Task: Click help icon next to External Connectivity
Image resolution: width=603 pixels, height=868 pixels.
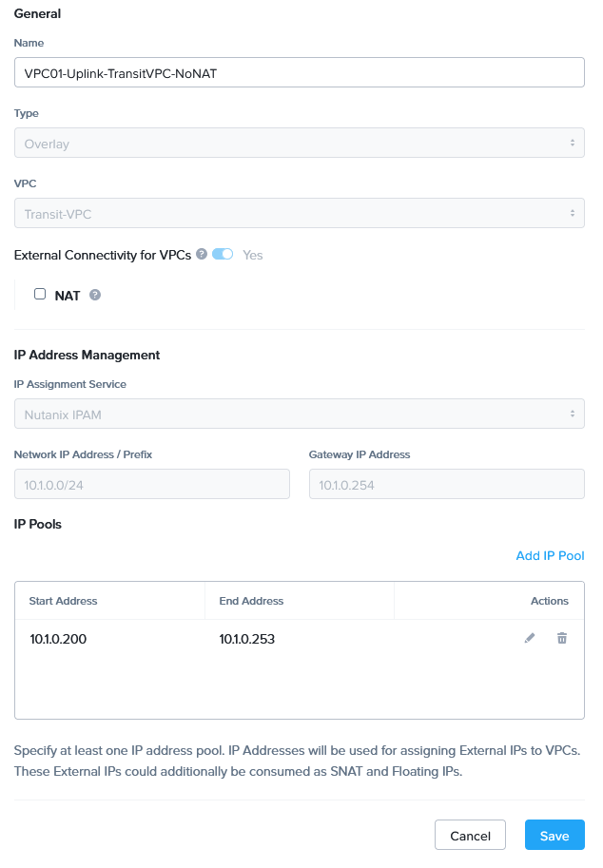Action: (201, 255)
